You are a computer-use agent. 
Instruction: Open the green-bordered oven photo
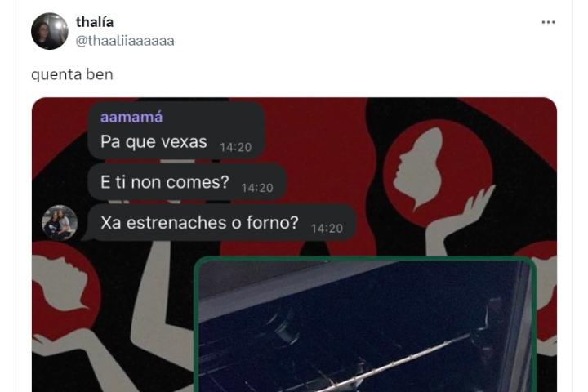pyautogui.click(x=365, y=325)
